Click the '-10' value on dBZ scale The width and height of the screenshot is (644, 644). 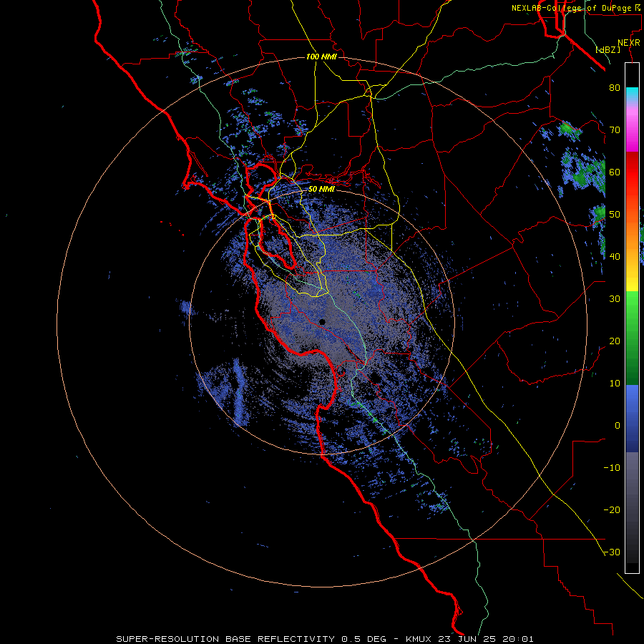point(612,468)
